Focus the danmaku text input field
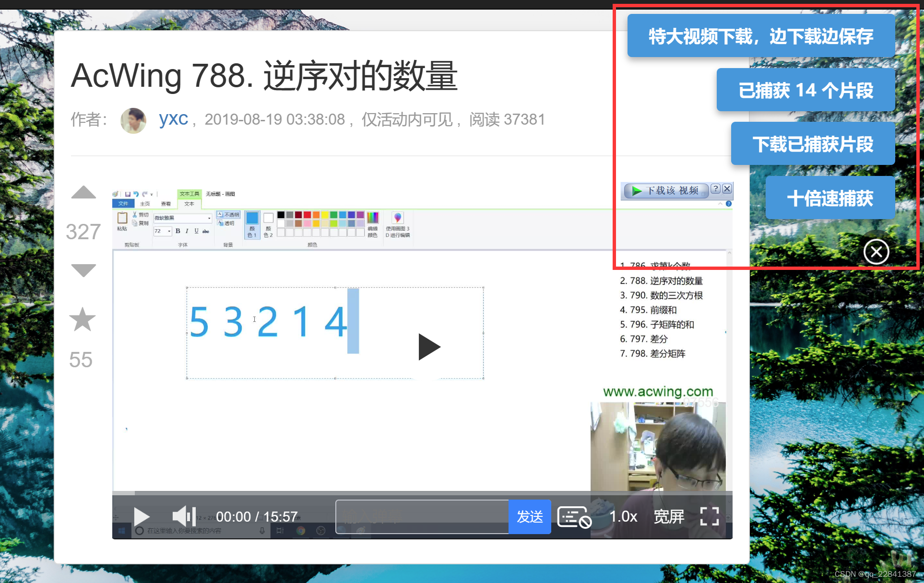This screenshot has width=924, height=583. (x=422, y=516)
